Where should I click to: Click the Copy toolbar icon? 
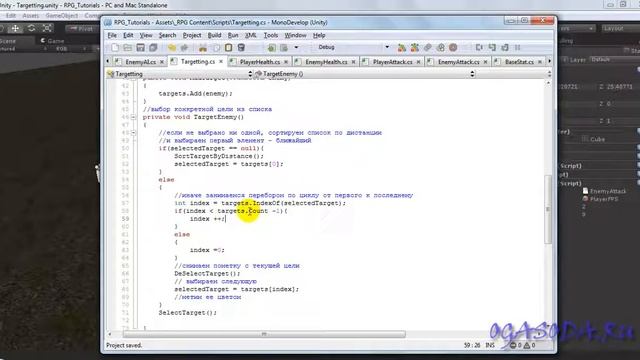(216, 48)
